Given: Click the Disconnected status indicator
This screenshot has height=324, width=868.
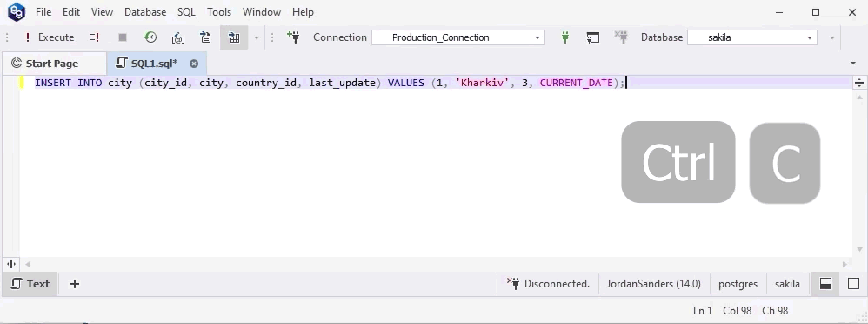Looking at the screenshot, I should pyautogui.click(x=548, y=284).
